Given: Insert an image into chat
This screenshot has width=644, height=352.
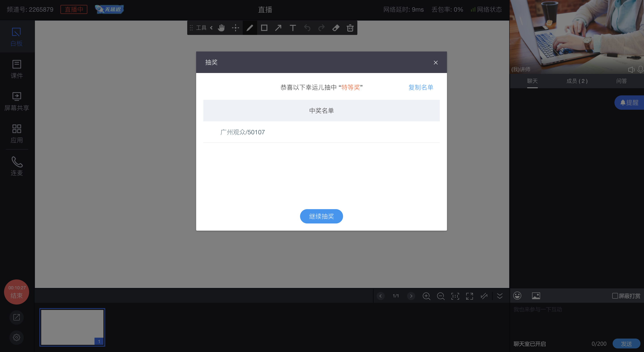Looking at the screenshot, I should (536, 296).
